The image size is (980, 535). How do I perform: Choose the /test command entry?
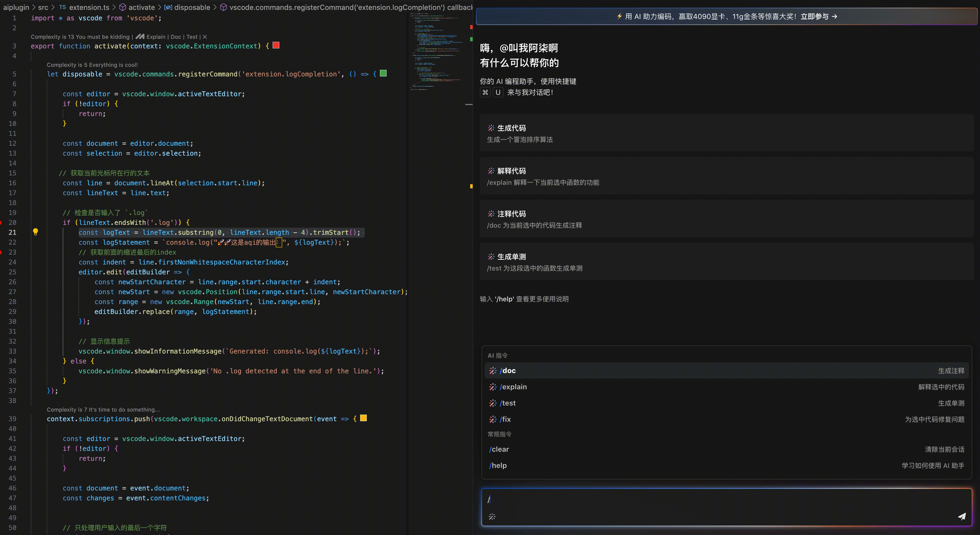click(508, 403)
